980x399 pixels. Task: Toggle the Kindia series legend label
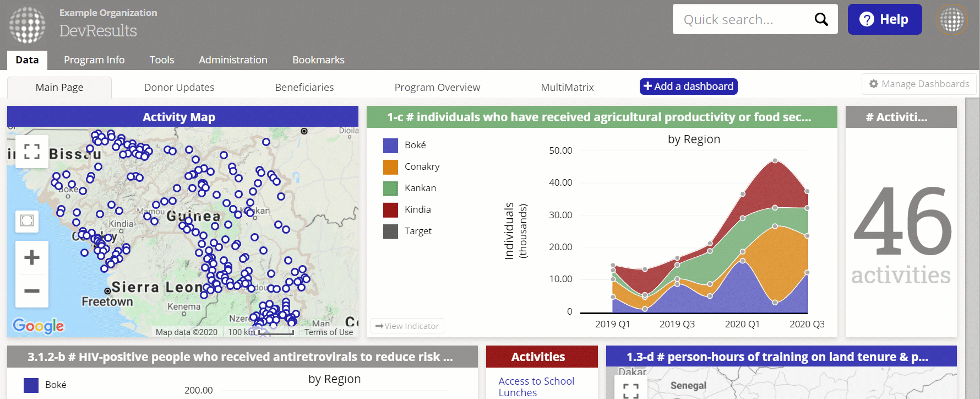pyautogui.click(x=418, y=209)
